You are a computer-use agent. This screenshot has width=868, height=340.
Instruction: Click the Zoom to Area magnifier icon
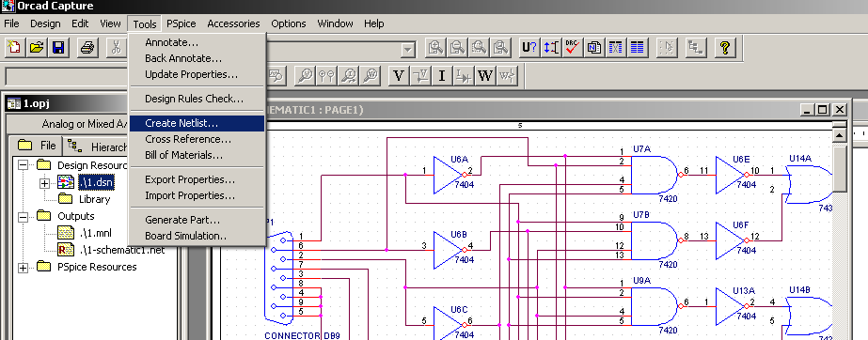(x=480, y=48)
